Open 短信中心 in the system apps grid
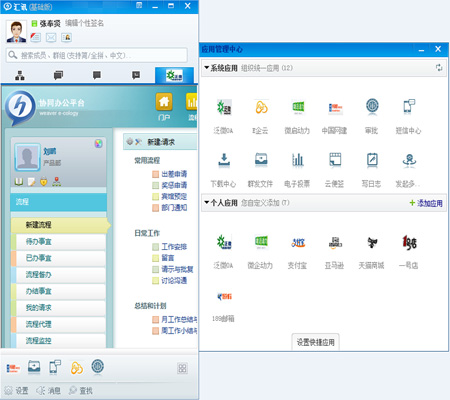 coord(409,107)
